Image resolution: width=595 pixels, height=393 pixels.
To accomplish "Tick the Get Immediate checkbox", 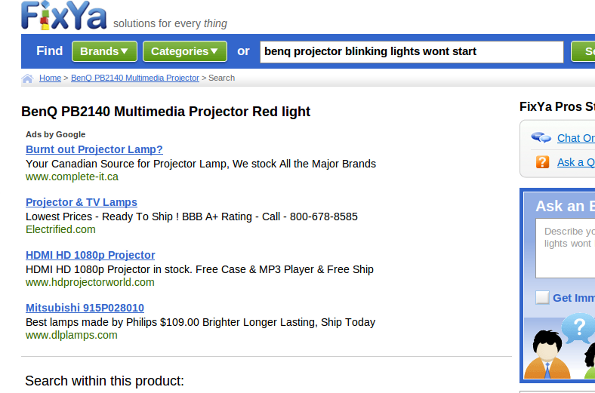I will click(542, 298).
